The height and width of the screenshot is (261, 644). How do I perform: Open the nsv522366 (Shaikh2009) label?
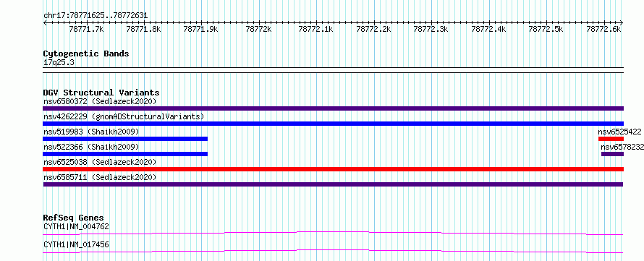click(x=91, y=147)
